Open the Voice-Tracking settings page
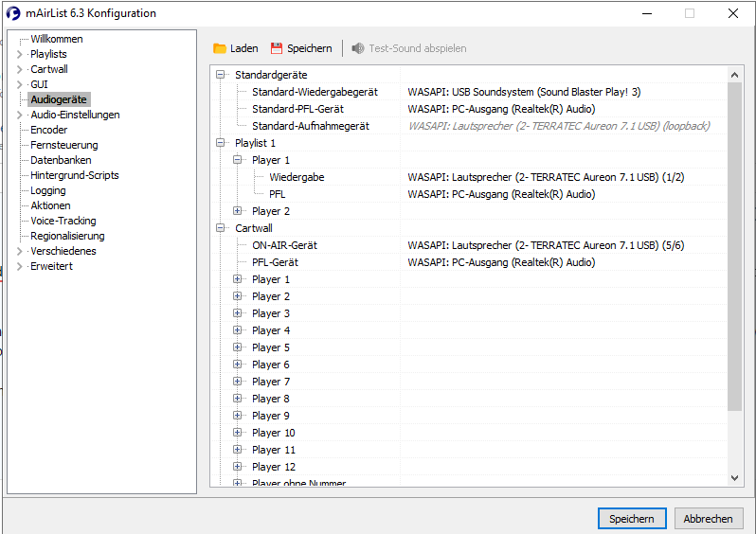This screenshot has width=756, height=534. tap(63, 221)
